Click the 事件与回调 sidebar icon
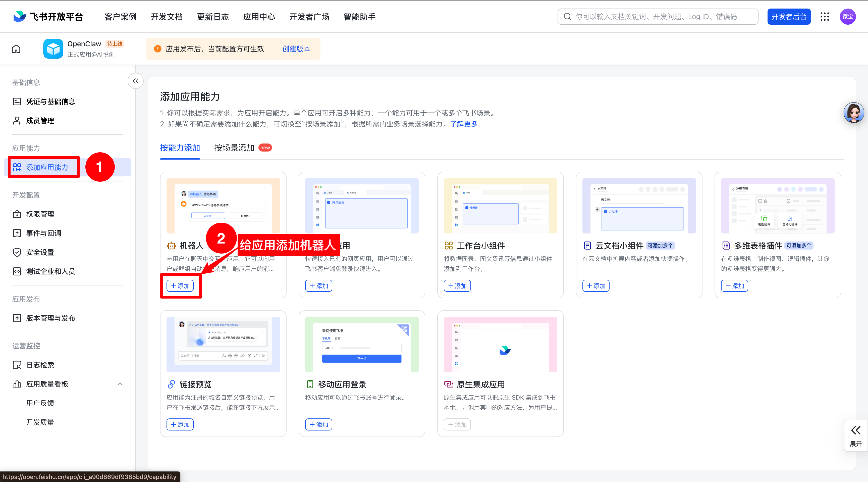 coord(17,233)
